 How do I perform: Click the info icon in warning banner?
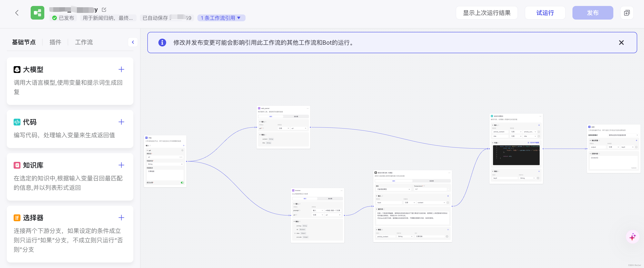162,43
